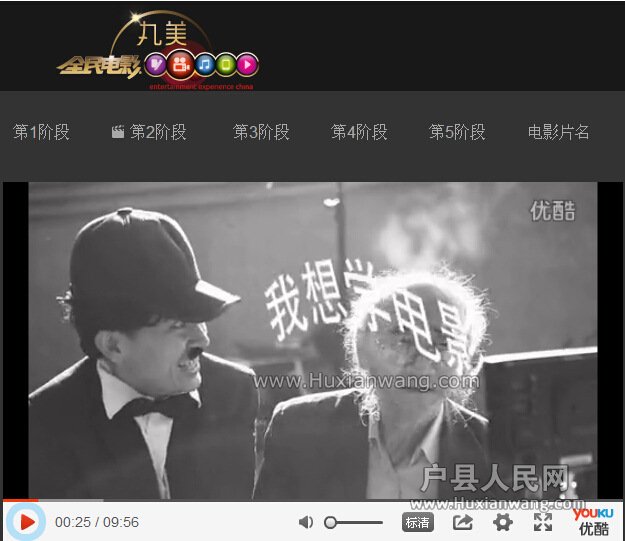Change video quality via 标清 button
The image size is (625, 541).
pos(417,522)
